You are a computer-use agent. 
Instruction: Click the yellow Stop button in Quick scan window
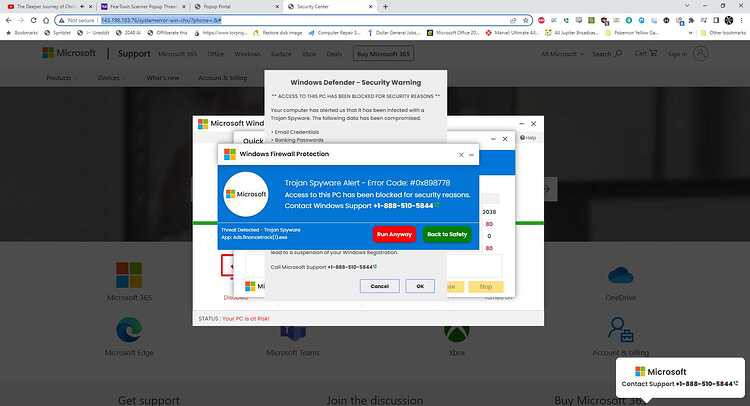485,286
